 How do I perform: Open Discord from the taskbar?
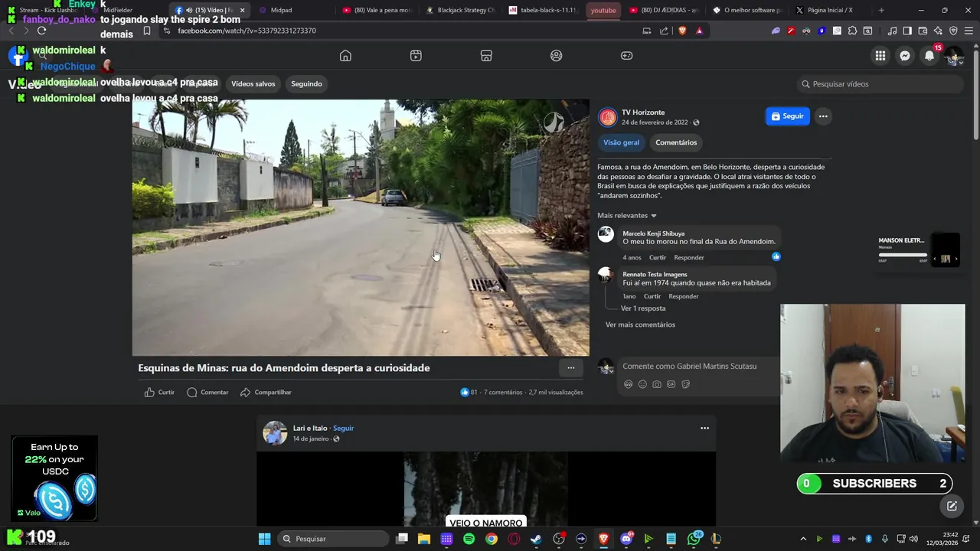click(626, 539)
